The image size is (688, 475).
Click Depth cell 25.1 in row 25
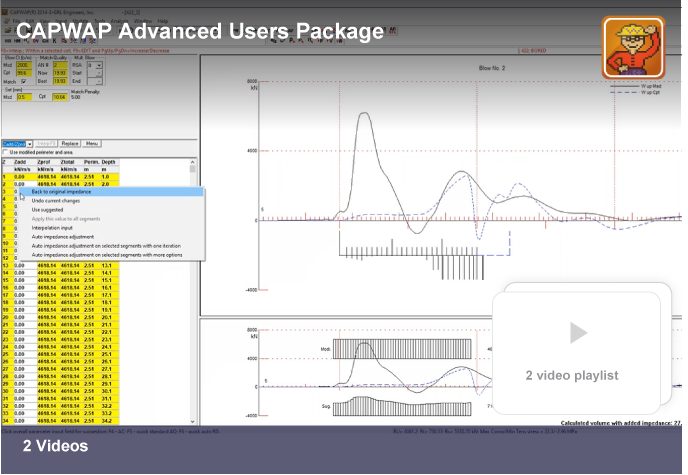[110, 354]
